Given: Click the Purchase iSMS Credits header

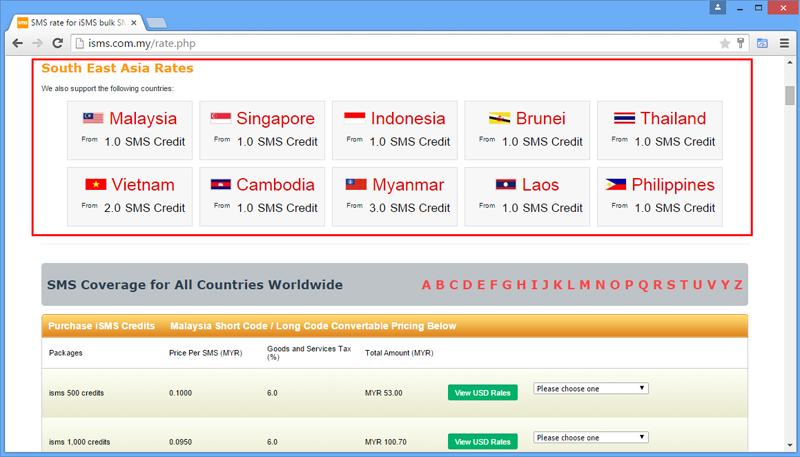Looking at the screenshot, I should [102, 326].
